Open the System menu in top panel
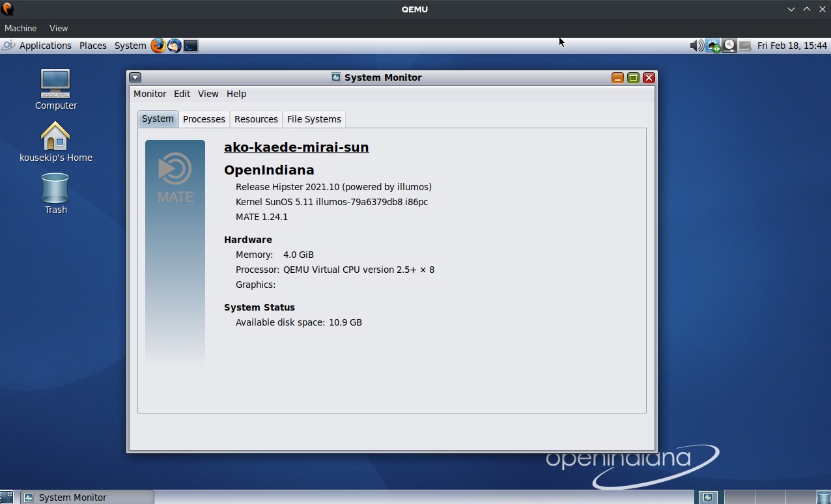Viewport: 831px width, 504px height. (130, 46)
